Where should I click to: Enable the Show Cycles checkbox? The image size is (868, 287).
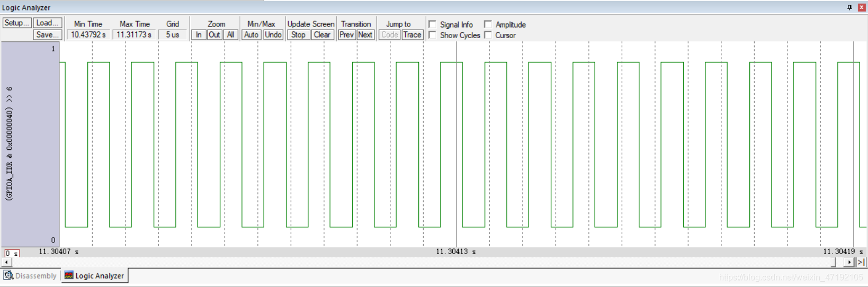pyautogui.click(x=433, y=35)
